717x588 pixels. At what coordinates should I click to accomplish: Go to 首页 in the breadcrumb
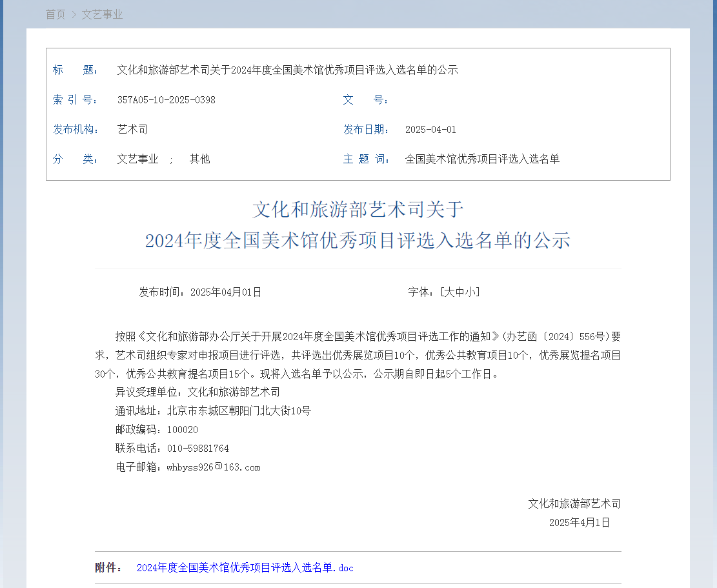pyautogui.click(x=56, y=14)
